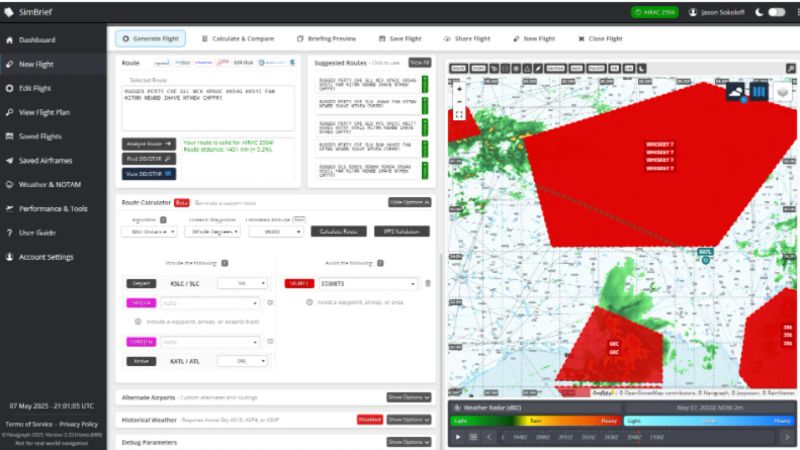Open the map layers stack icon
This screenshot has width=800, height=450.
tap(783, 92)
